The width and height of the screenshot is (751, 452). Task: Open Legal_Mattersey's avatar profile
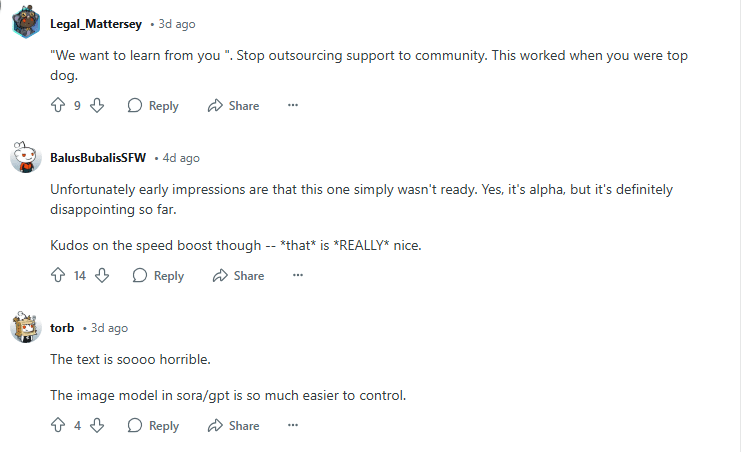26,22
